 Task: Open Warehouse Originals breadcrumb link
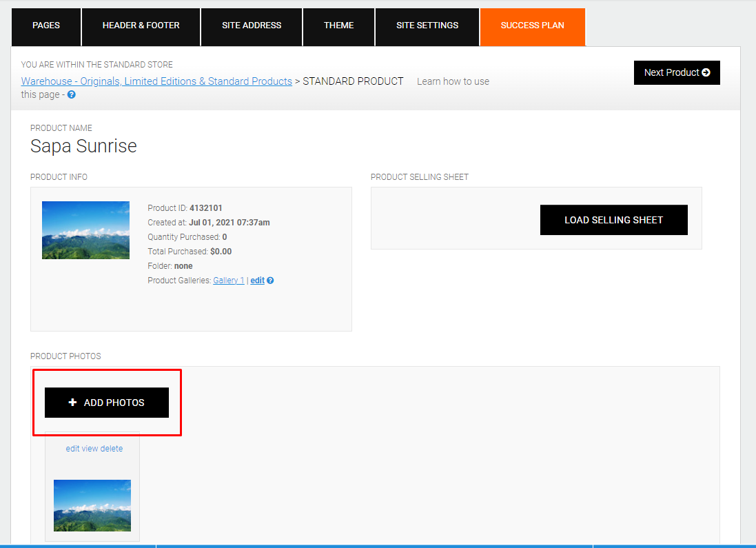coord(156,81)
